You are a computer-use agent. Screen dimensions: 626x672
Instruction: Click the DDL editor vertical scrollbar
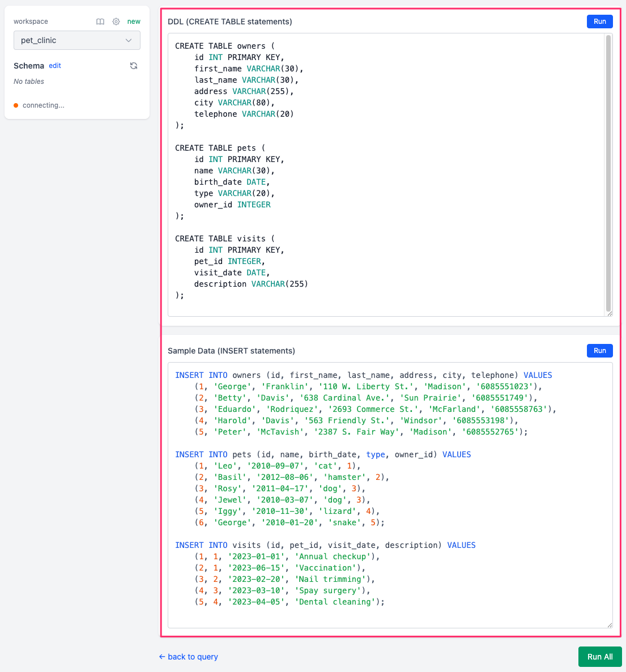point(608,170)
